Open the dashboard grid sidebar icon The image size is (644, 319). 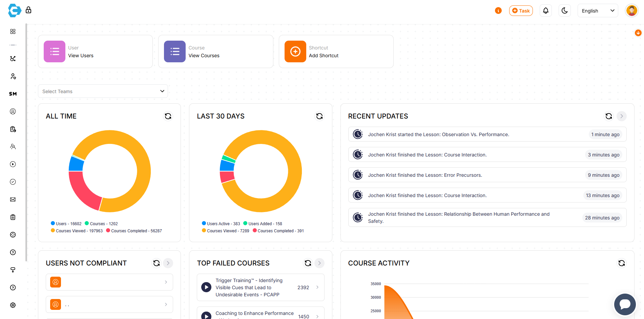click(x=13, y=31)
